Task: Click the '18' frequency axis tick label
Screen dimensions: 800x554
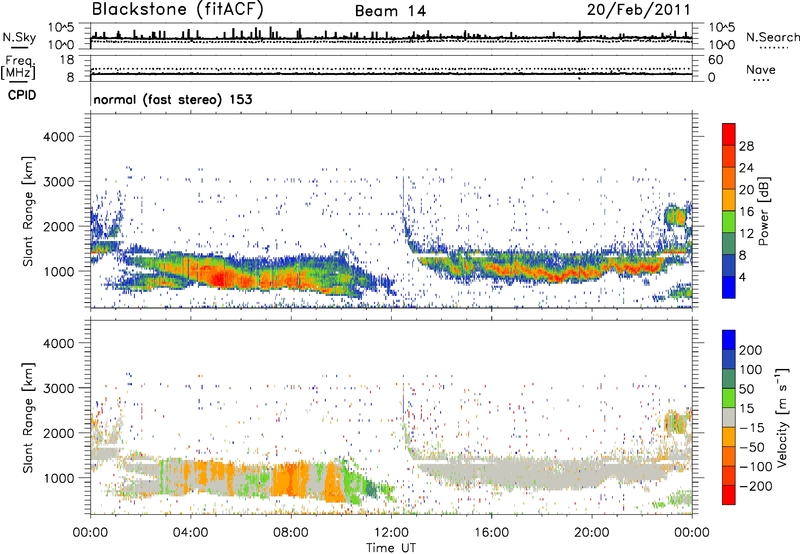Action: pos(67,60)
